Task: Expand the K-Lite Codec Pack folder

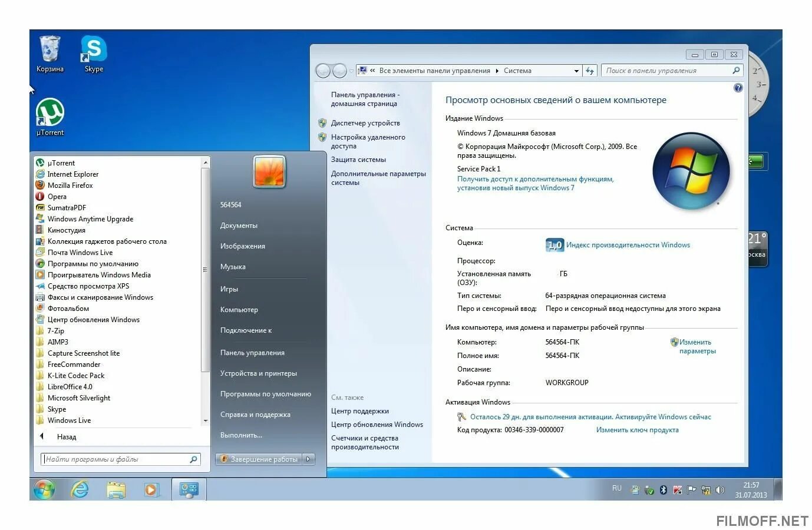Action: pos(75,376)
